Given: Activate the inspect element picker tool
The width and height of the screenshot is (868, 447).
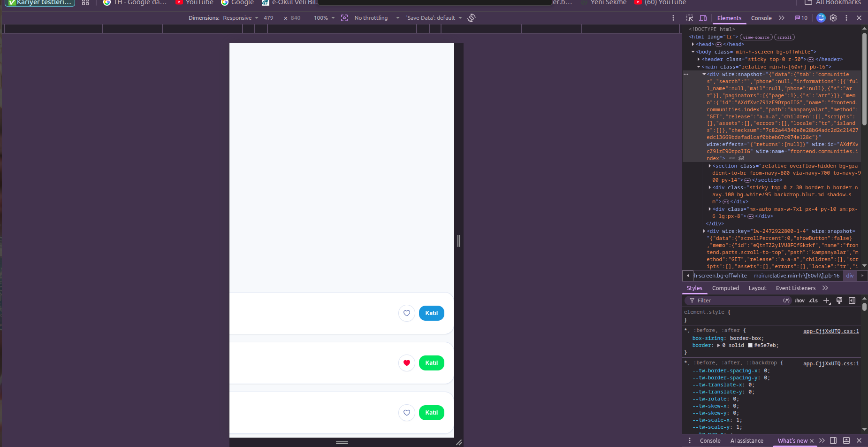Looking at the screenshot, I should tap(690, 18).
